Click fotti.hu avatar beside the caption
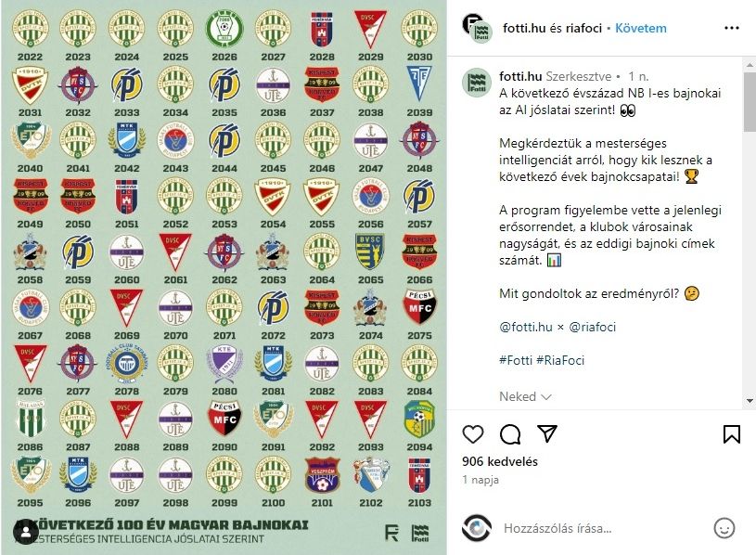Viewport: 756px width, 555px height. coord(478,83)
